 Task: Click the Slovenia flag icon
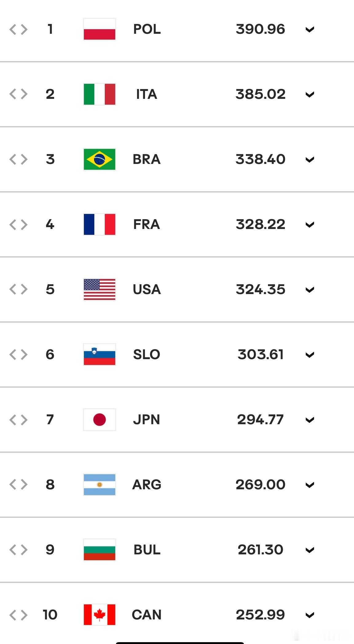[x=100, y=355]
